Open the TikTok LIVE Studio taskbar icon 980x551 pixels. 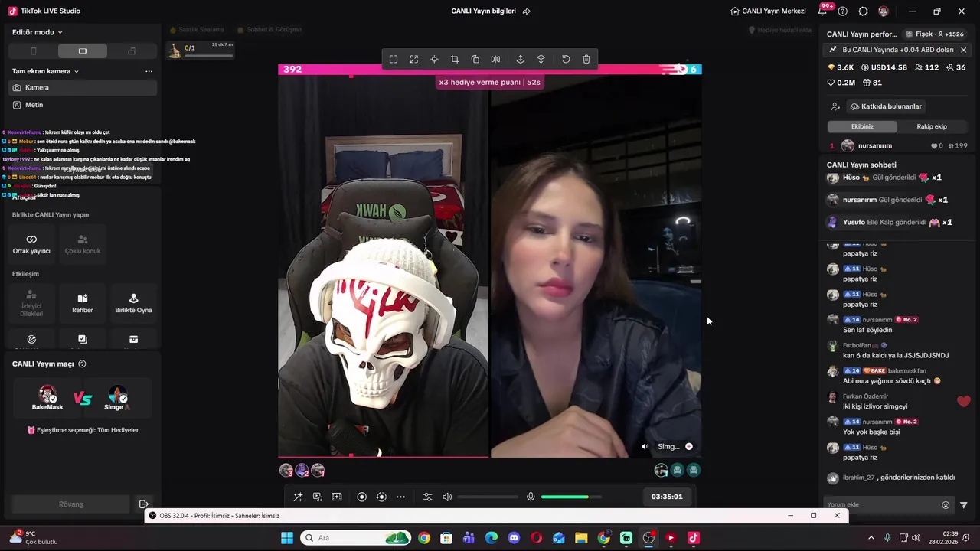coord(694,538)
